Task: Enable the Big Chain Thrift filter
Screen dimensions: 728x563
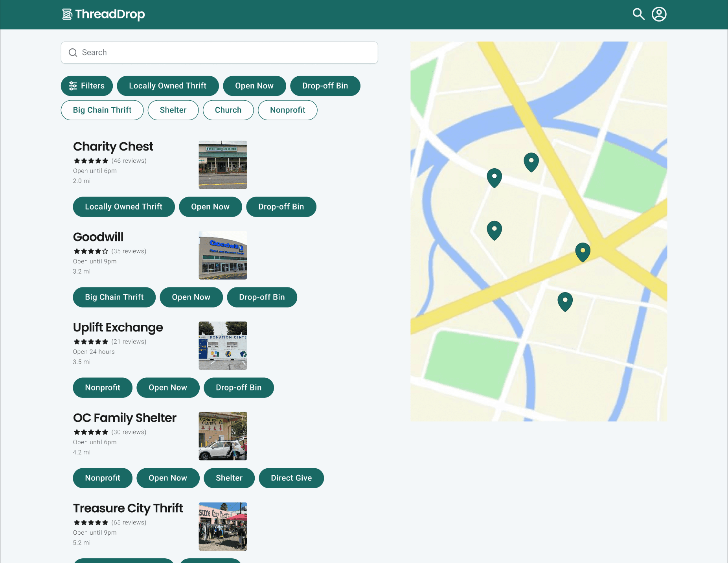Action: tap(102, 110)
